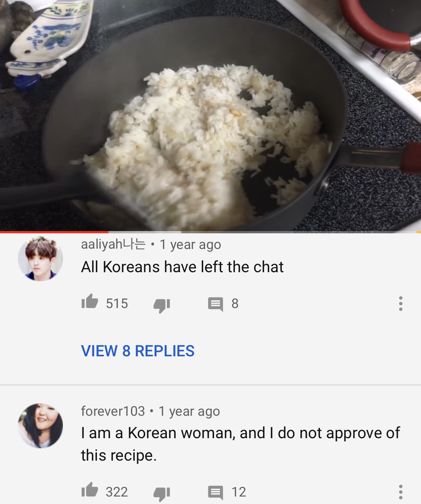Tap the reply count 8
The width and height of the screenshot is (421, 504).
[235, 304]
